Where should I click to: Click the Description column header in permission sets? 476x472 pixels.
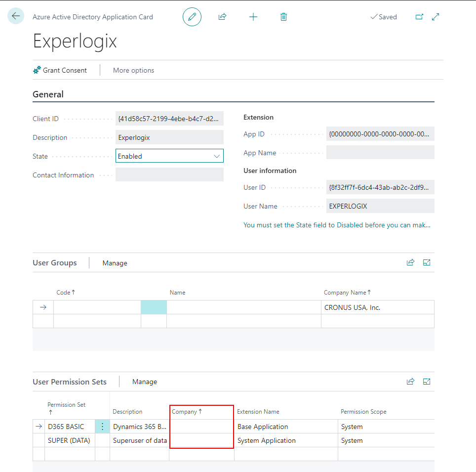127,412
